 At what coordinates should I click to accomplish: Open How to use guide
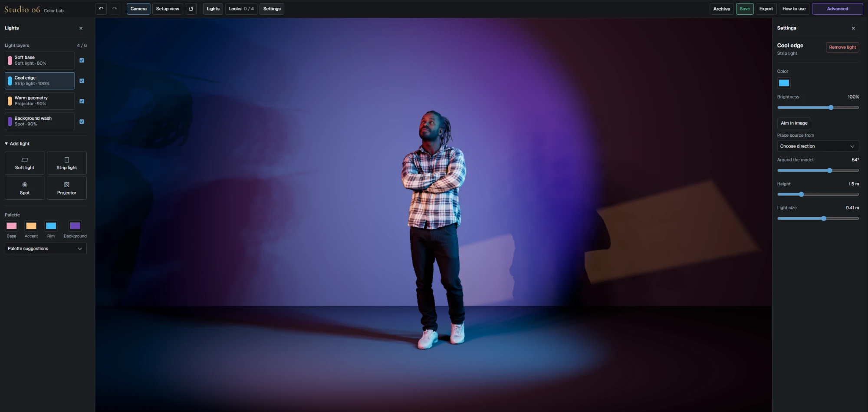click(794, 9)
